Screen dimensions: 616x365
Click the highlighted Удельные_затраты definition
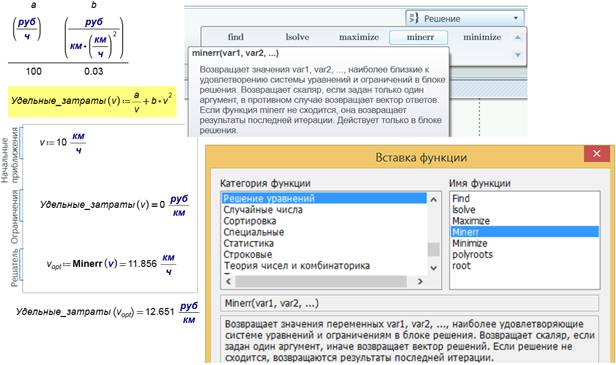tap(92, 102)
